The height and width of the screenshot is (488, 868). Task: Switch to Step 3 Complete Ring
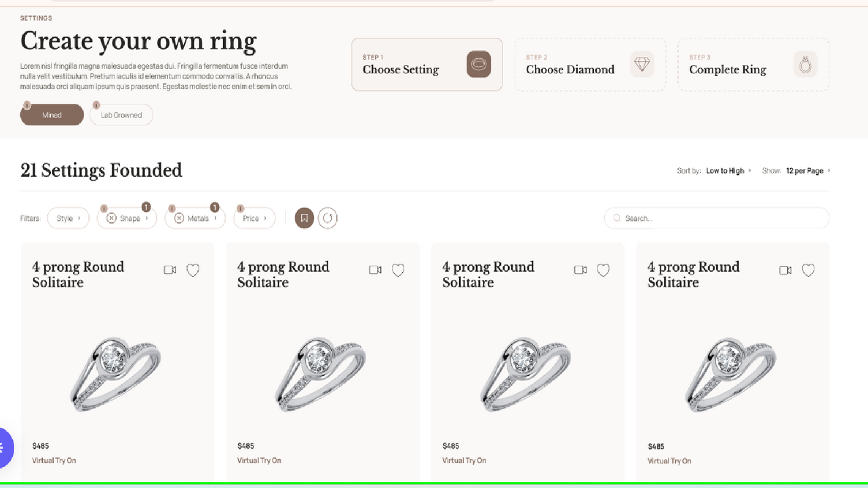point(753,64)
